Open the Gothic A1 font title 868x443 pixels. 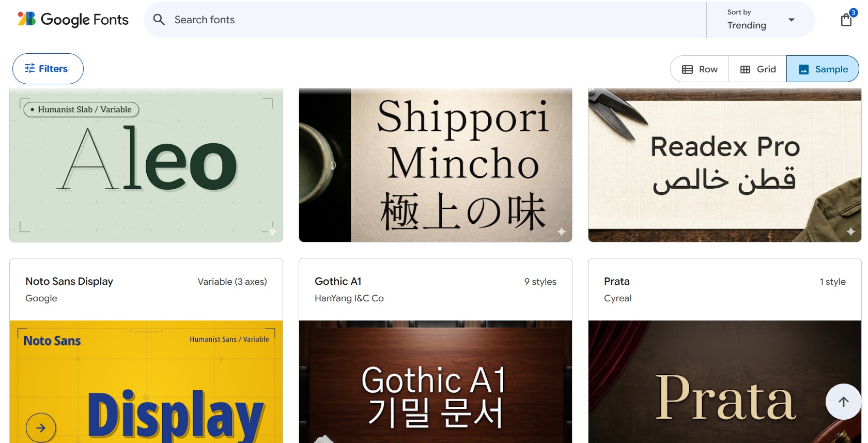[x=338, y=281]
